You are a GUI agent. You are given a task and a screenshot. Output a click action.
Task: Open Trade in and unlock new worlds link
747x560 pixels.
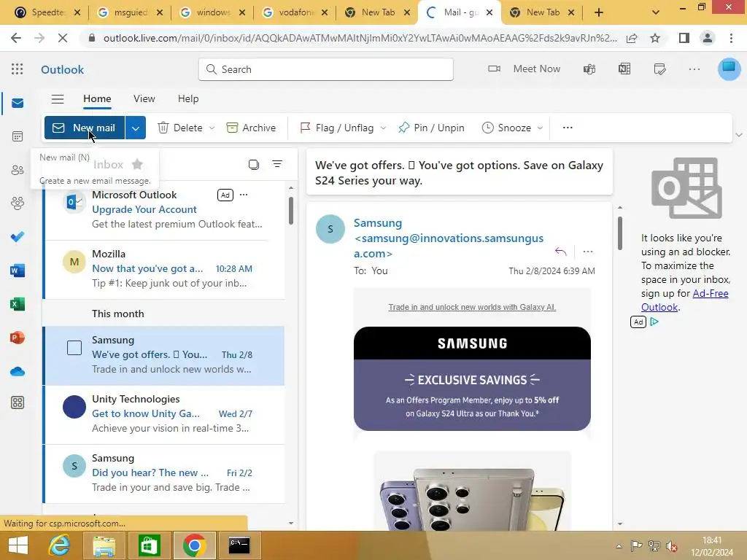click(472, 307)
